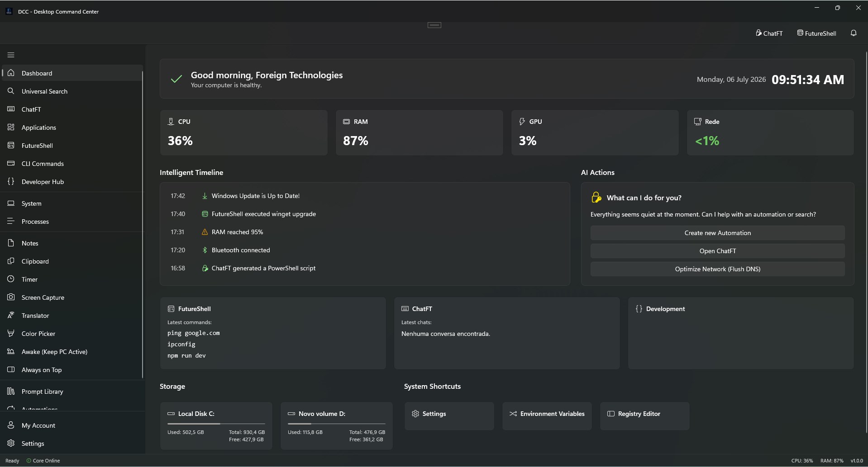Click the Prompt Library books icon
The width and height of the screenshot is (868, 467).
pyautogui.click(x=11, y=391)
